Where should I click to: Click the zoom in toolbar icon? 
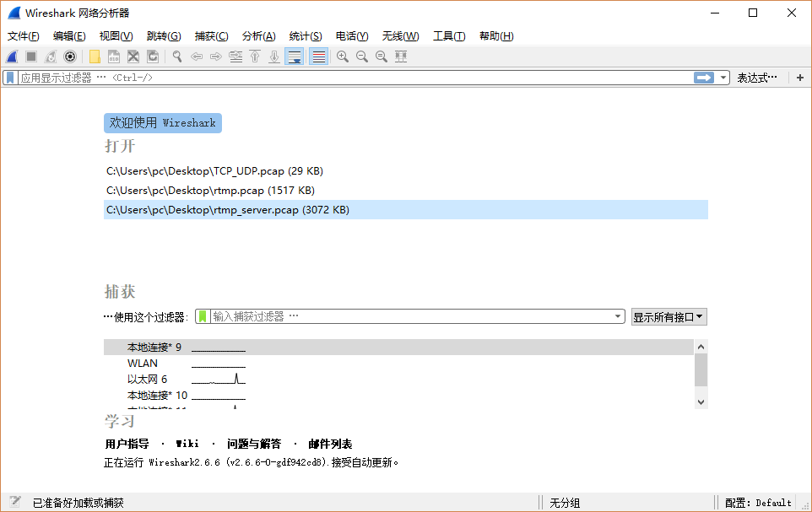click(x=342, y=56)
